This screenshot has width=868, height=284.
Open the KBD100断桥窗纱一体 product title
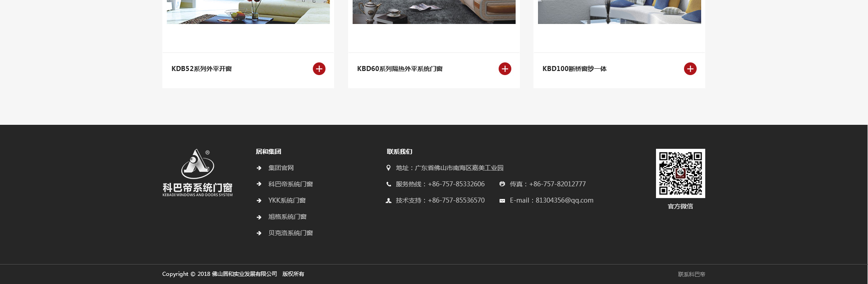574,69
